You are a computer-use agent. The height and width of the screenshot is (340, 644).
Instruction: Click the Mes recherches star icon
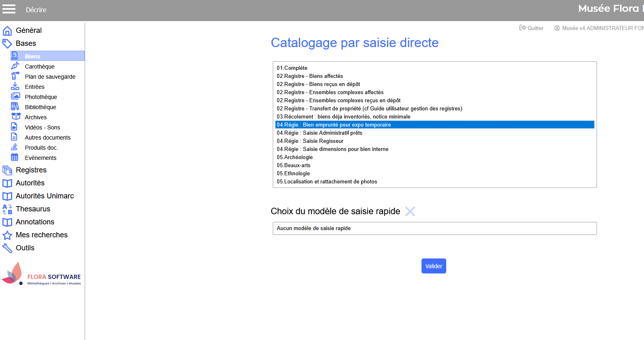(7, 235)
